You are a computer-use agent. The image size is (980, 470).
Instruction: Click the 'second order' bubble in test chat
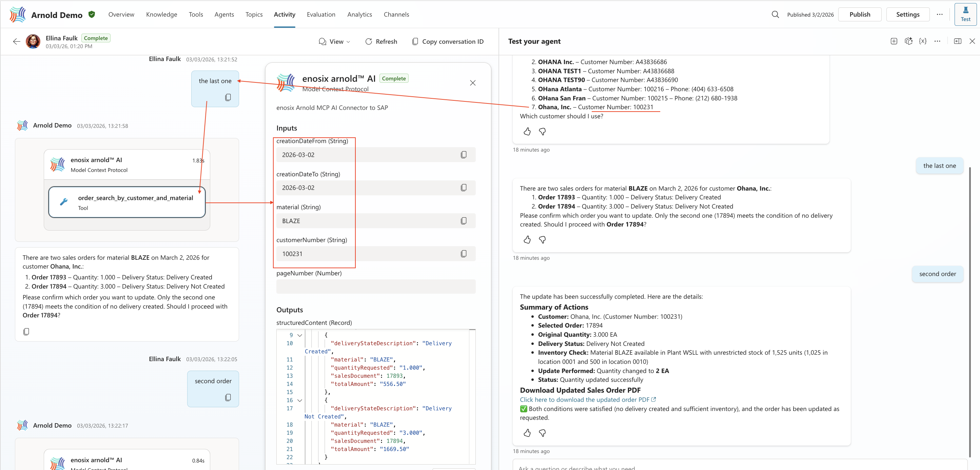[937, 274]
